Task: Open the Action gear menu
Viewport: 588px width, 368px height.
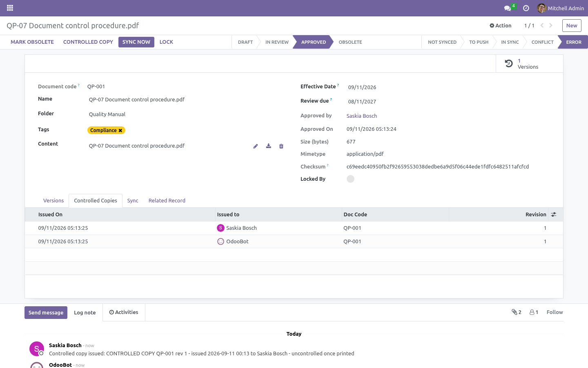Action: tap(501, 25)
